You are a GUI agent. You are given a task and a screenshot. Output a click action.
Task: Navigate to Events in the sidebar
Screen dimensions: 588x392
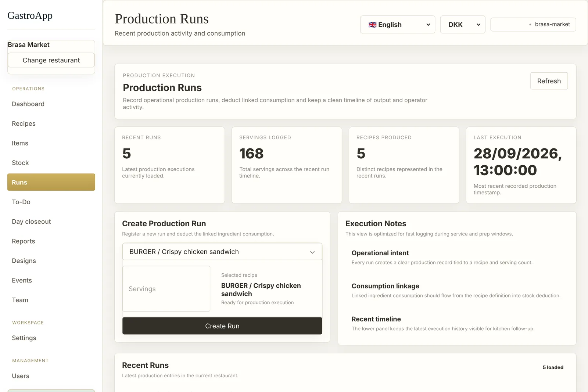pos(51,280)
